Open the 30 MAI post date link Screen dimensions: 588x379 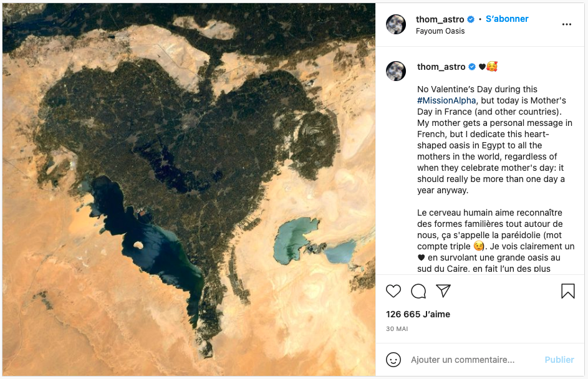coord(397,329)
